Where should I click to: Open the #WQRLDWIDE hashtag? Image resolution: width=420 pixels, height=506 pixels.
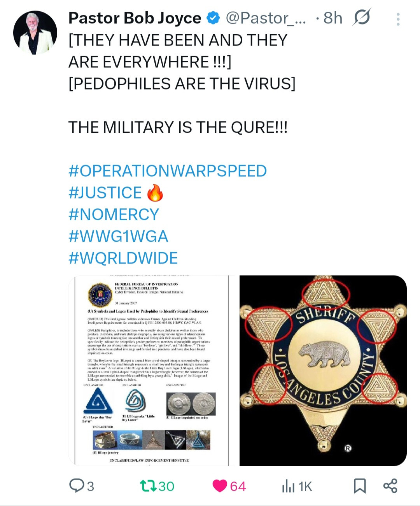click(123, 258)
